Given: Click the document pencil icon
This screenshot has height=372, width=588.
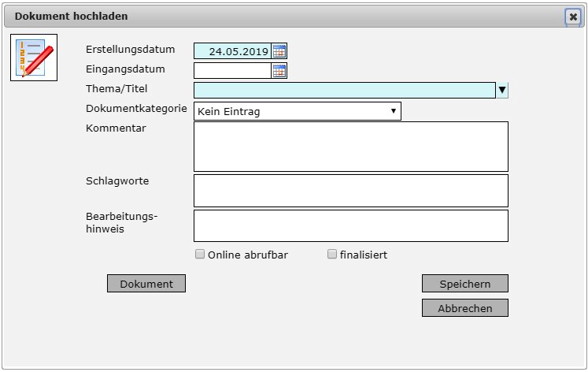Looking at the screenshot, I should [x=32, y=58].
